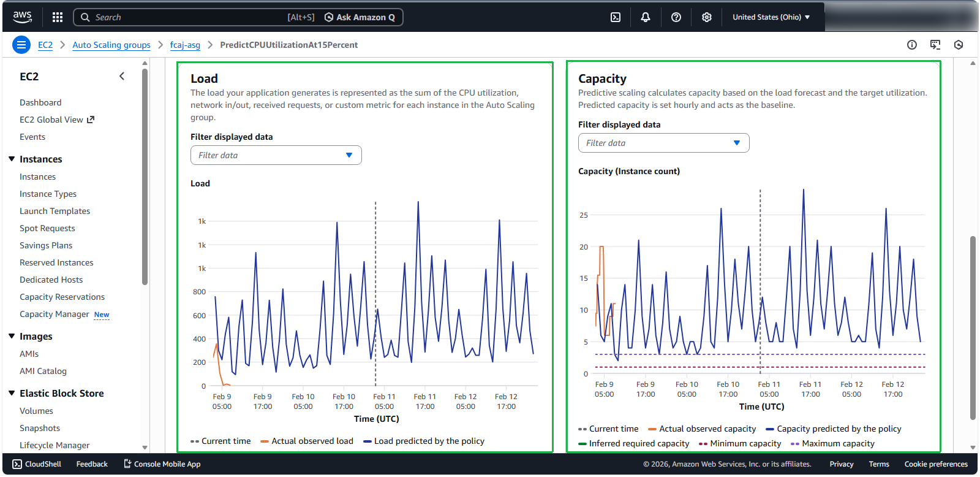This screenshot has width=980, height=477.
Task: Open the Terms footer link
Action: pyautogui.click(x=879, y=464)
